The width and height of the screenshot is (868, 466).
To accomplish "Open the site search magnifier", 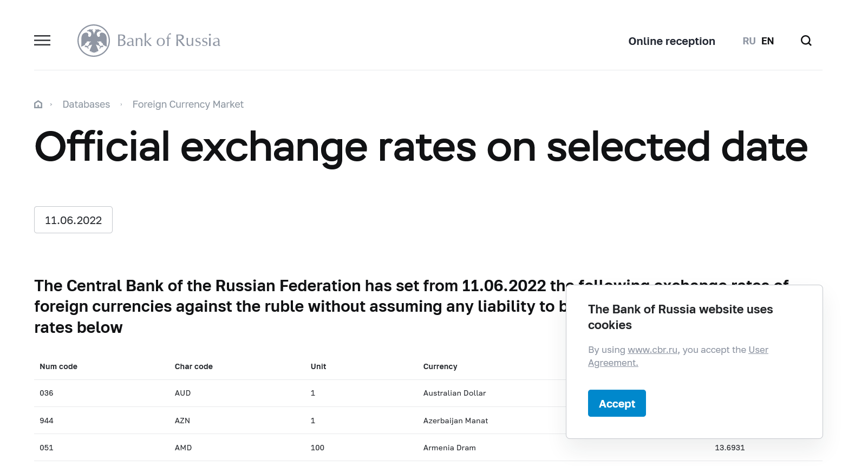I will [806, 41].
